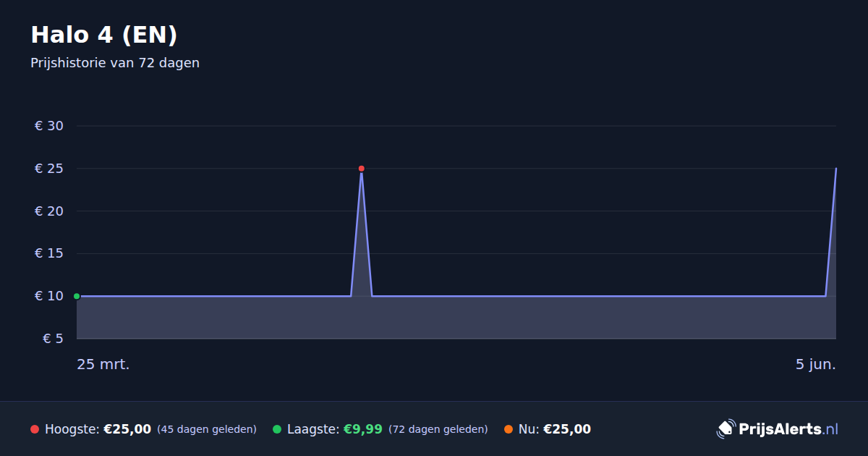
Task: Click the '€ 20' axis label
Action: click(49, 211)
